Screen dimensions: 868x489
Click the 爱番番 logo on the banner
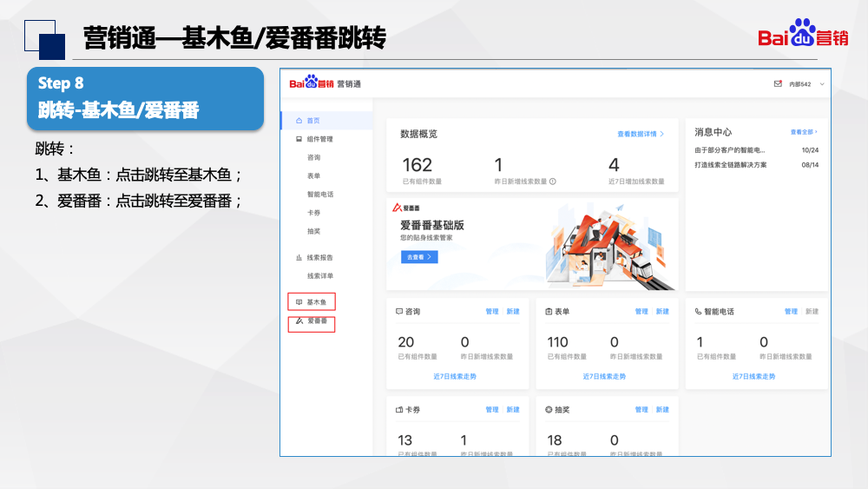point(405,208)
